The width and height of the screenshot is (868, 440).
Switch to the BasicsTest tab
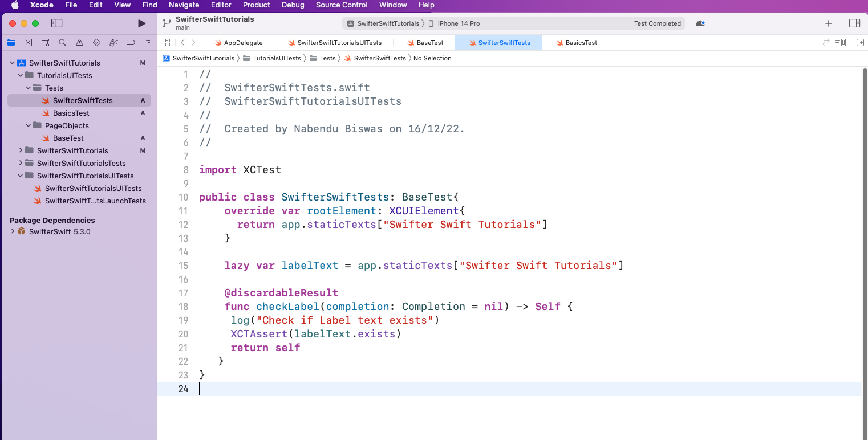[576, 43]
